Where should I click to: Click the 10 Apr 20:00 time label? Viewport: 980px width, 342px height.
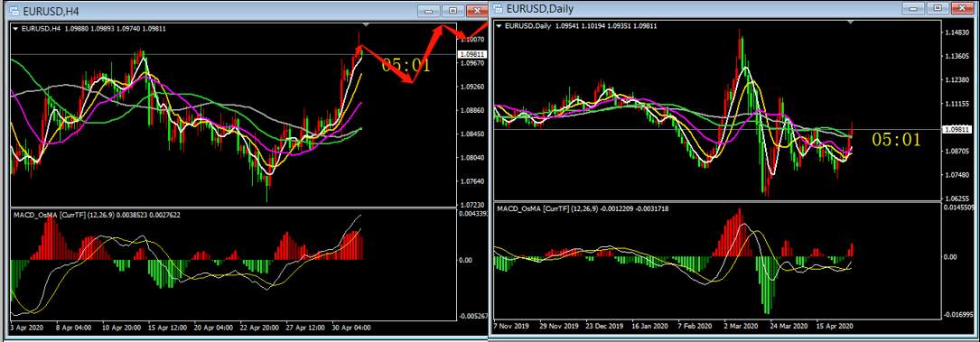point(123,327)
